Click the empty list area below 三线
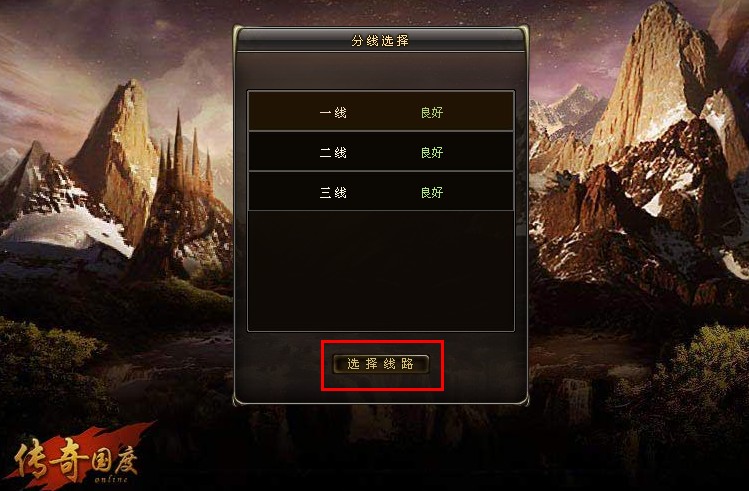The width and height of the screenshot is (749, 491). [x=381, y=270]
